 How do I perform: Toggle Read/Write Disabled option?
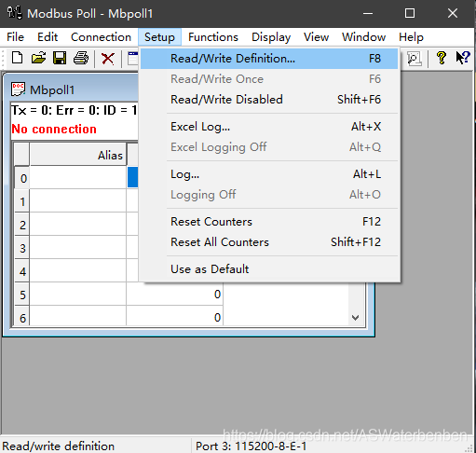pyautogui.click(x=269, y=100)
